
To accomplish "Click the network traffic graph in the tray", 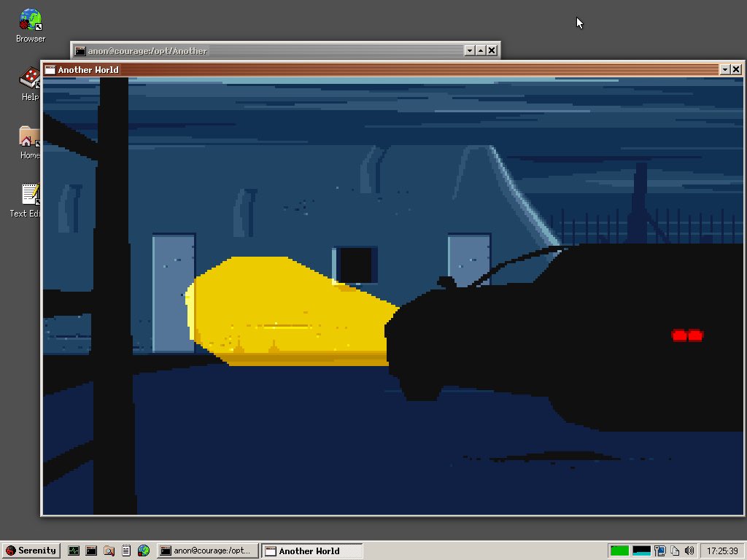I will [641, 551].
